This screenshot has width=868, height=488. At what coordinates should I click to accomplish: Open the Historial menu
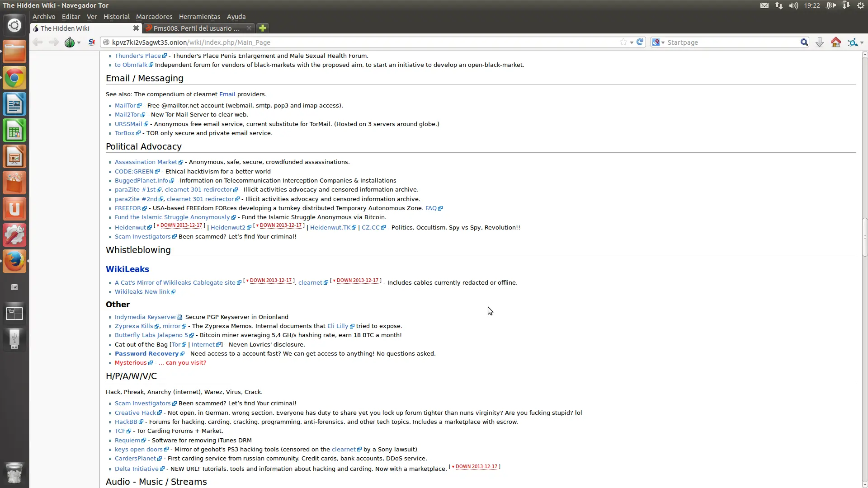116,17
